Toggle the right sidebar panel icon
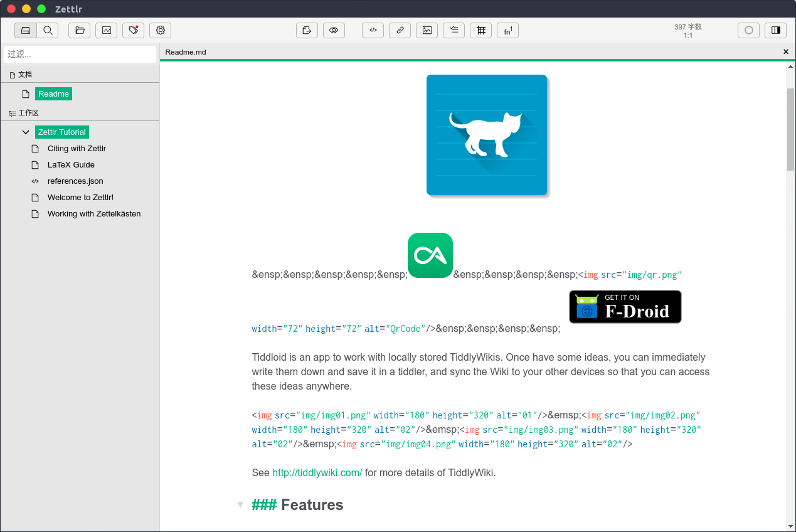The width and height of the screenshot is (796, 532). coord(775,30)
